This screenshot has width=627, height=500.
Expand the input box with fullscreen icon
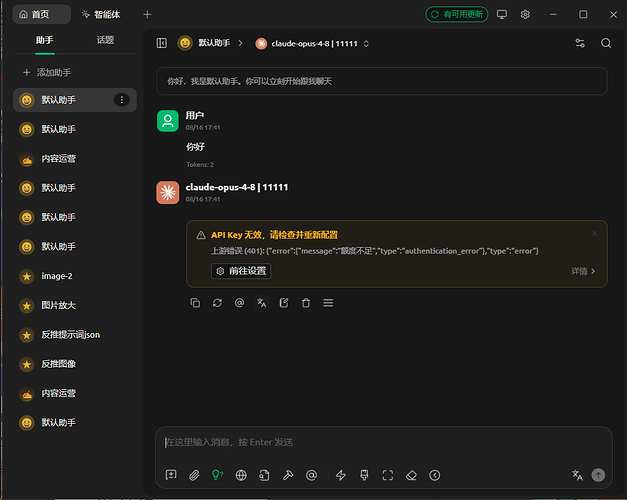[x=387, y=475]
